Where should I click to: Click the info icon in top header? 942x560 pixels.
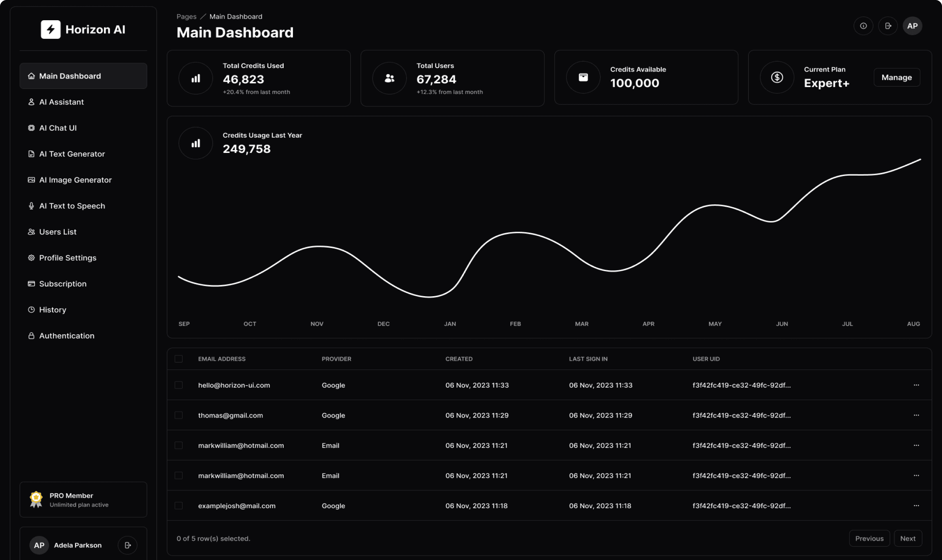coord(863,26)
